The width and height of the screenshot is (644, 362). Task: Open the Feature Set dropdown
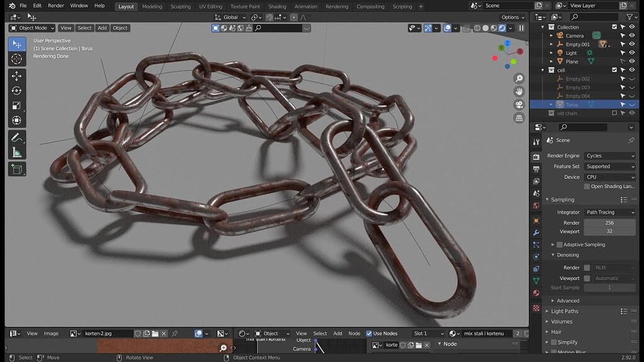tap(610, 166)
